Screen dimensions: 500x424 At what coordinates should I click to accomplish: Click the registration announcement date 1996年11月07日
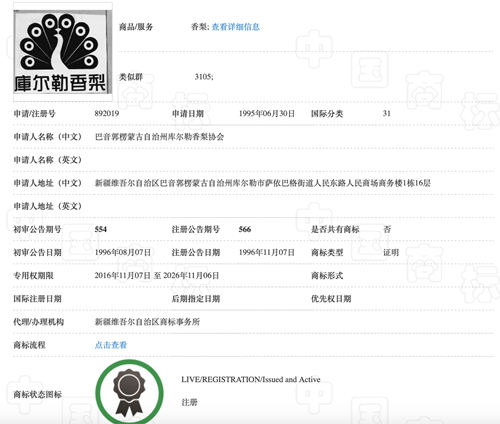click(267, 253)
